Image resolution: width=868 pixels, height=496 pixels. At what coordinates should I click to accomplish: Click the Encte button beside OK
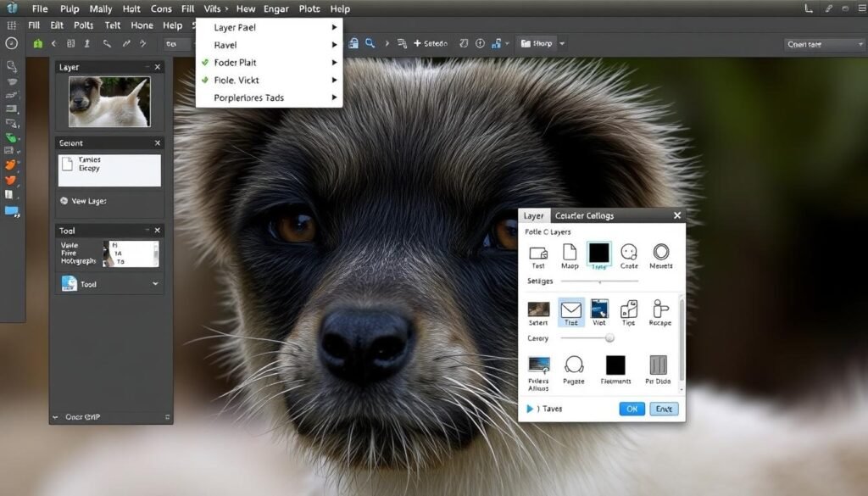(x=664, y=409)
